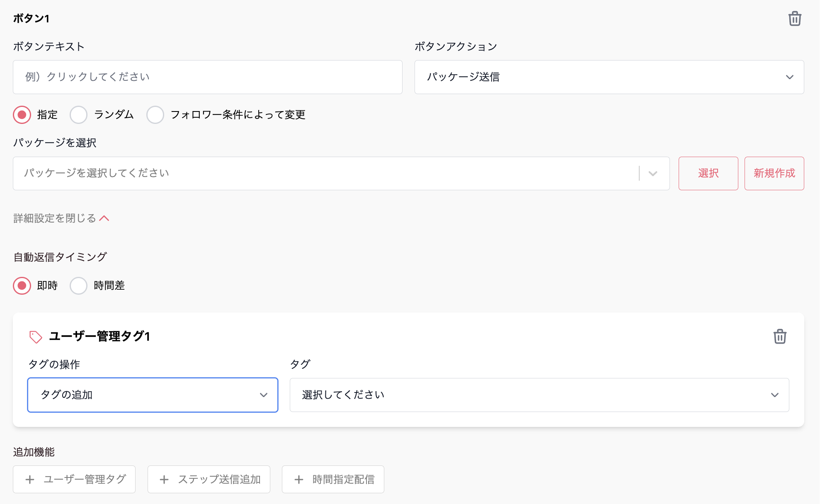This screenshot has height=504, width=820.
Task: Select the 指定 radio option
Action: (x=22, y=115)
